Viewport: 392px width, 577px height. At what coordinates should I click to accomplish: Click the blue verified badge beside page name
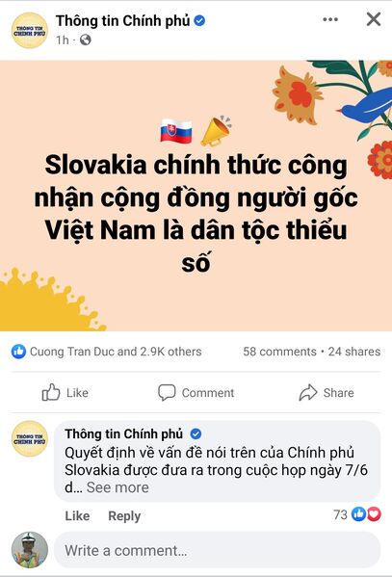199,20
